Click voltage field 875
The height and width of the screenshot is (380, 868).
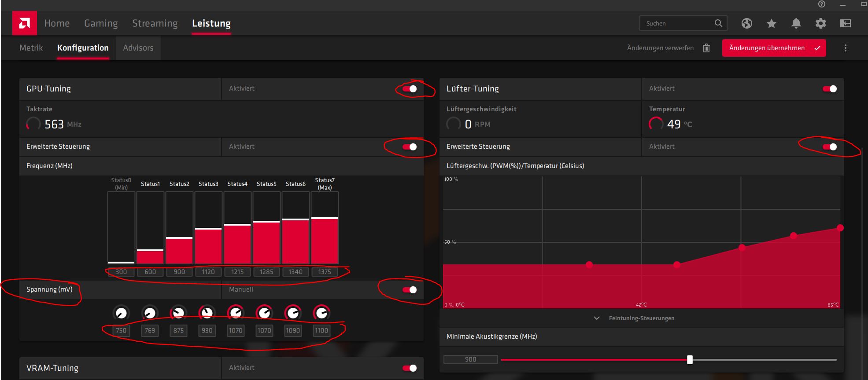pyautogui.click(x=178, y=331)
